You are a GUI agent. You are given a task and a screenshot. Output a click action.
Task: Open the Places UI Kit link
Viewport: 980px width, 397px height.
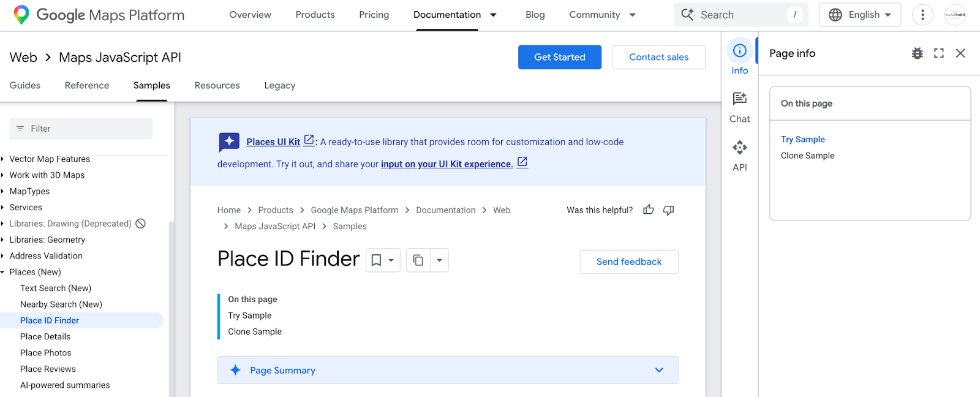(273, 142)
